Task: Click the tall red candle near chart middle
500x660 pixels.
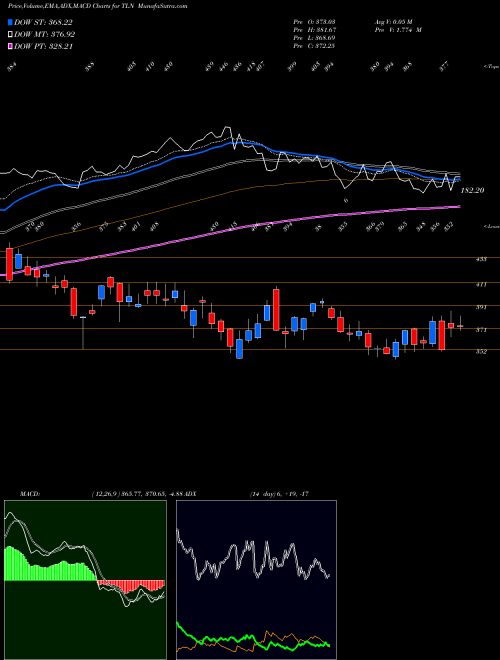Action: (276, 309)
